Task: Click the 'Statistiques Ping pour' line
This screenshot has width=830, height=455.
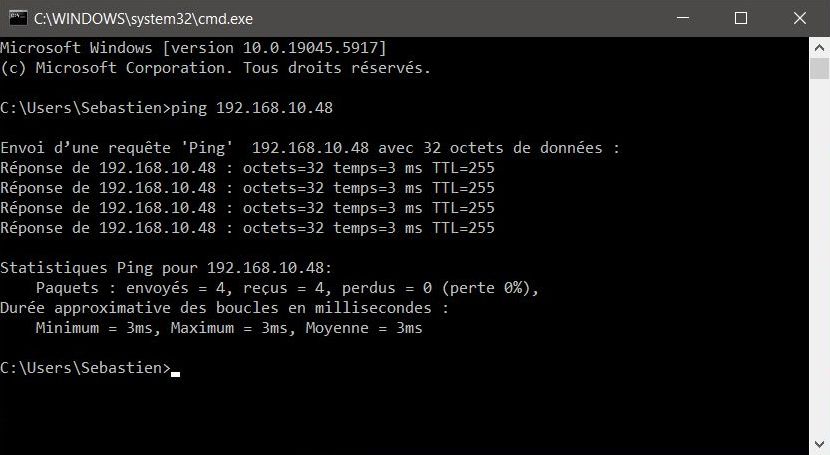Action: click(x=166, y=268)
